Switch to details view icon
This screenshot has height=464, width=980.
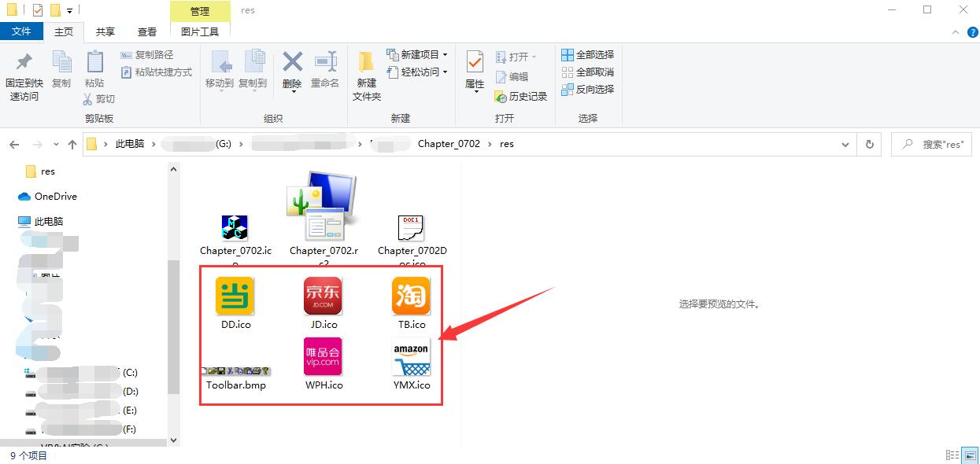coord(951,455)
